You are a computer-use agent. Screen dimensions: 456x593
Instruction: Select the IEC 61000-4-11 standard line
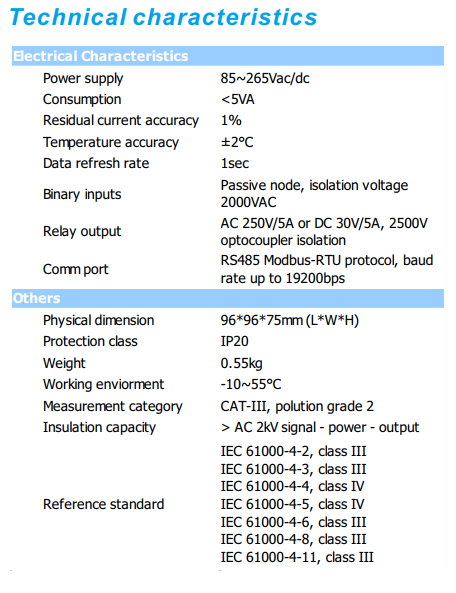point(297,557)
